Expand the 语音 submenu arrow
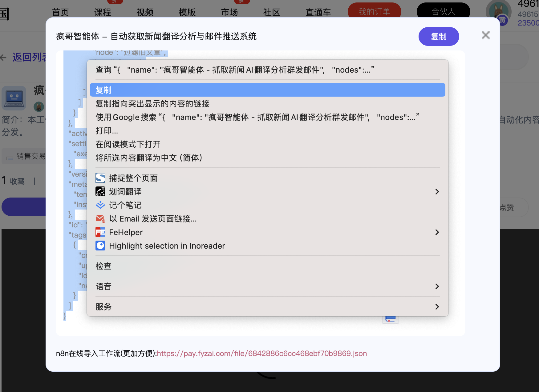 point(437,286)
